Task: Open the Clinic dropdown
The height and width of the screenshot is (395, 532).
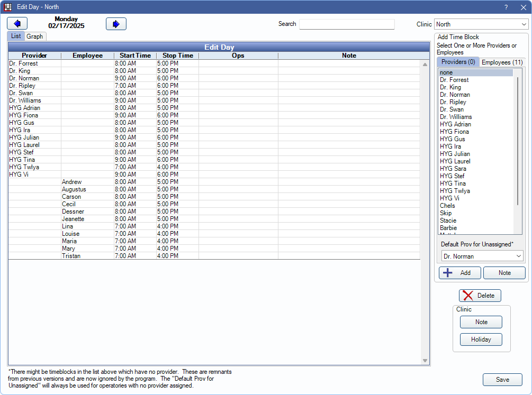Action: [481, 24]
